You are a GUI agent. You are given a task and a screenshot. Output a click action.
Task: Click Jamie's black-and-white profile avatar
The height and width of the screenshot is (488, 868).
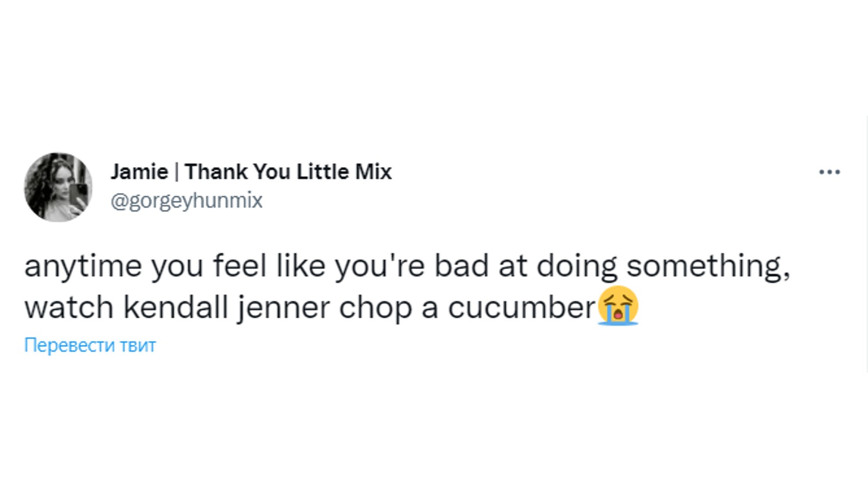[58, 187]
